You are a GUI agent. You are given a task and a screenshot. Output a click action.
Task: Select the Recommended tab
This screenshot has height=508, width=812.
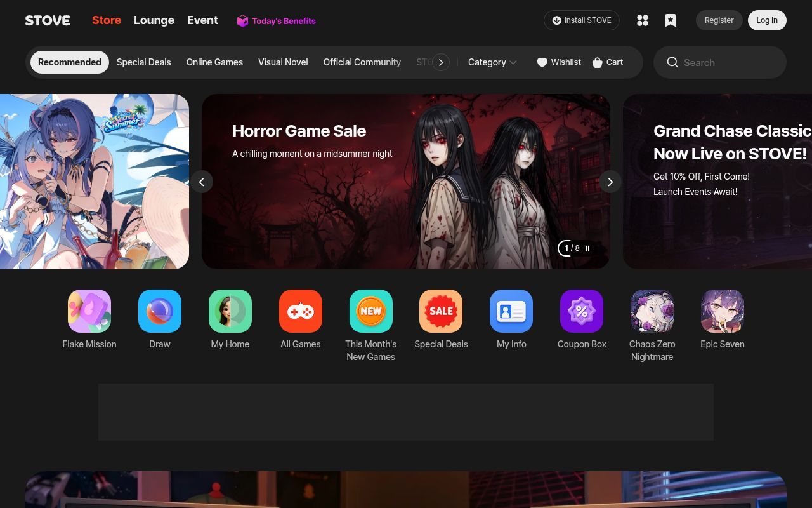(x=70, y=62)
